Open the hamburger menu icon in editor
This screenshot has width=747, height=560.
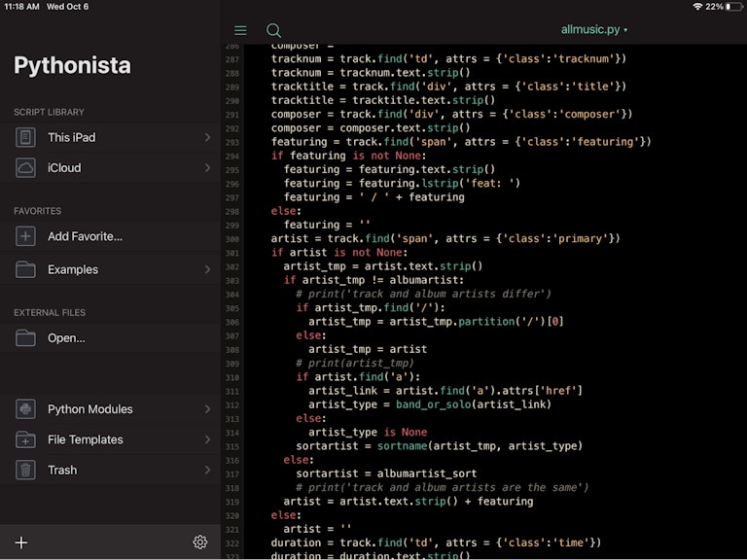point(240,30)
